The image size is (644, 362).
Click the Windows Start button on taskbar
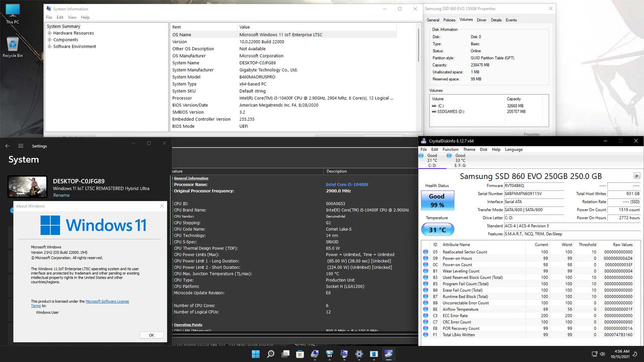tap(256, 354)
